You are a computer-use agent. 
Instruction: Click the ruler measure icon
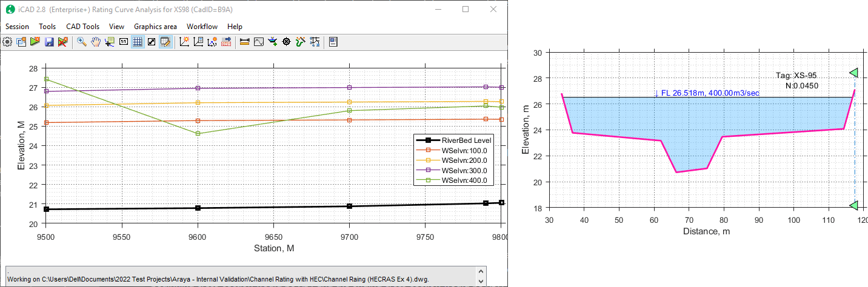(245, 42)
